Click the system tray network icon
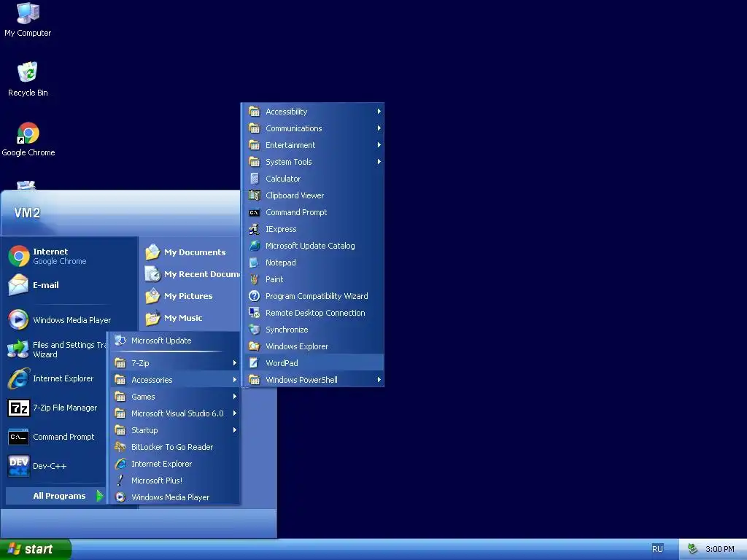The width and height of the screenshot is (747, 560). click(x=692, y=549)
